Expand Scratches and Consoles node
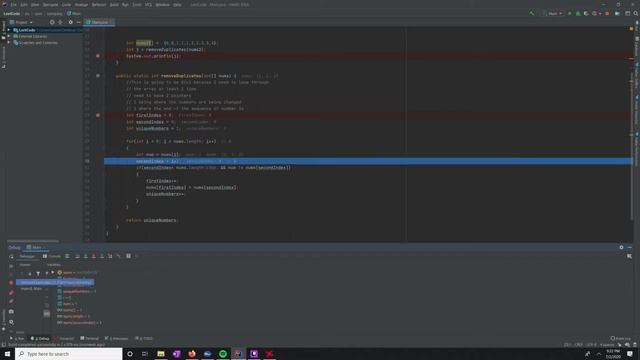 click(9, 42)
